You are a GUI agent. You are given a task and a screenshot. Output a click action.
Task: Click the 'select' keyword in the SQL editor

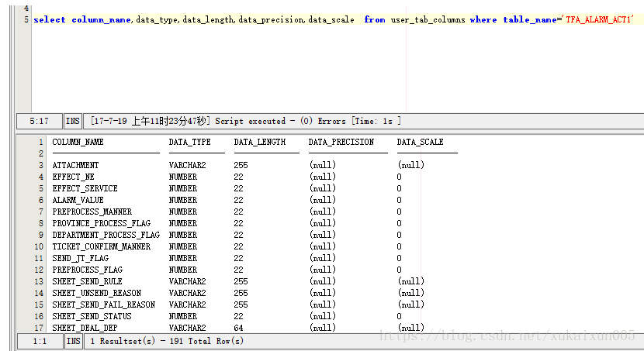[50, 19]
